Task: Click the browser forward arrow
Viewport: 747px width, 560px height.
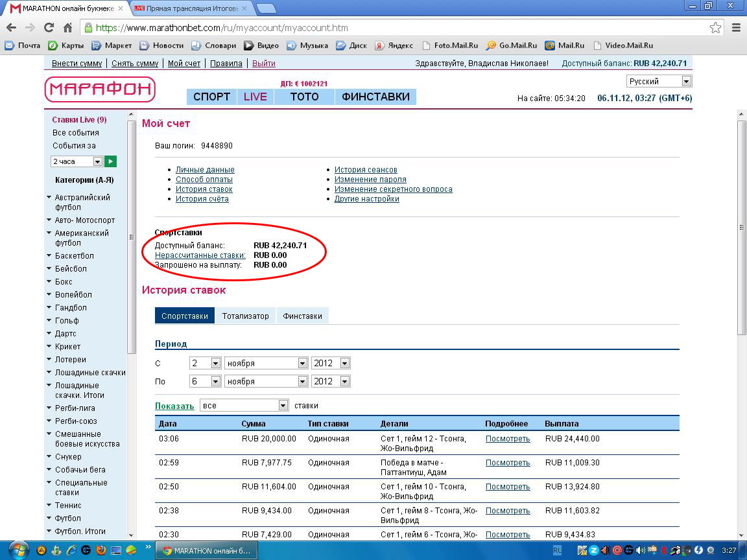Action: pyautogui.click(x=30, y=28)
